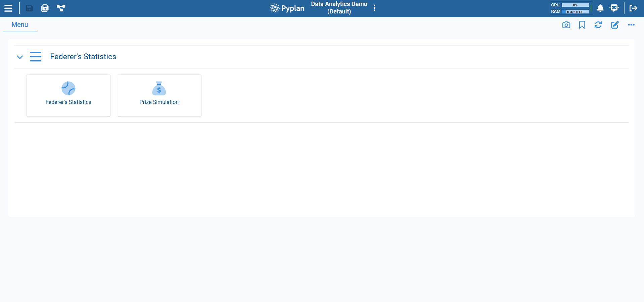Open the hamburger main menu
644x302 pixels.
[8, 8]
